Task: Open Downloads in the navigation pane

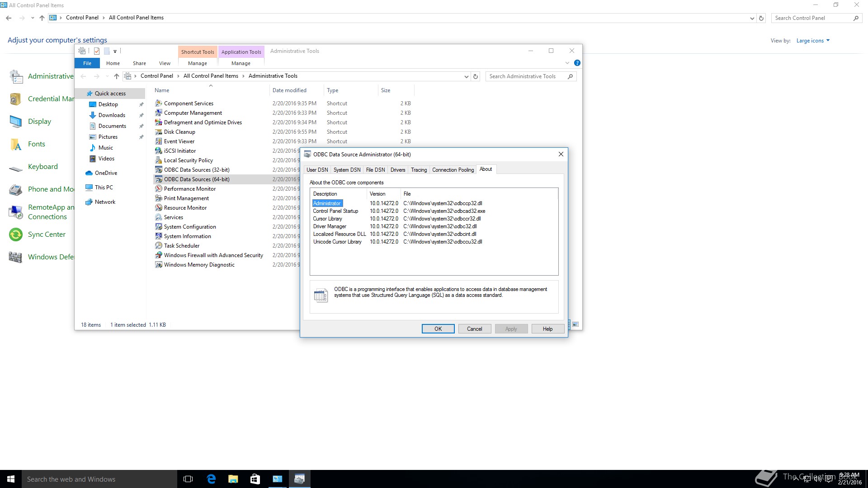Action: point(112,115)
